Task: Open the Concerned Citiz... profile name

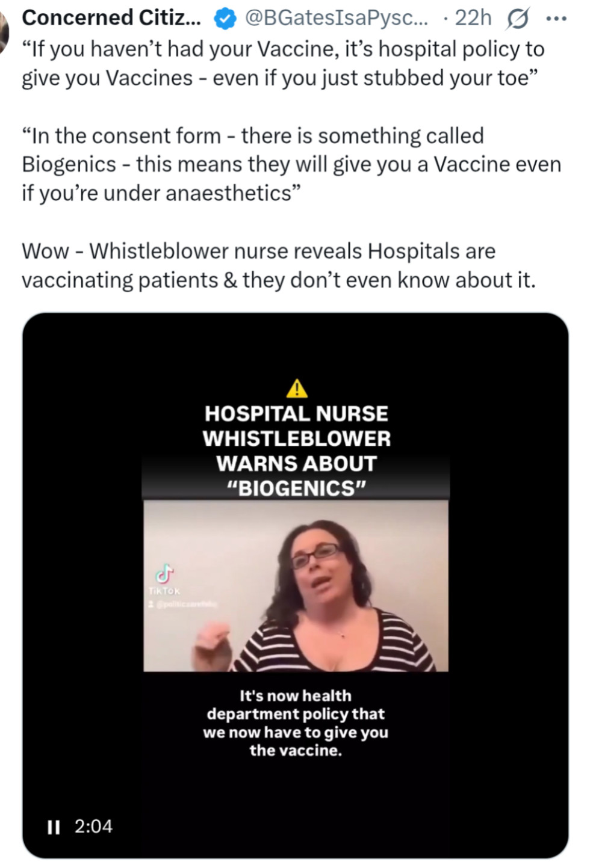Action: (x=111, y=18)
